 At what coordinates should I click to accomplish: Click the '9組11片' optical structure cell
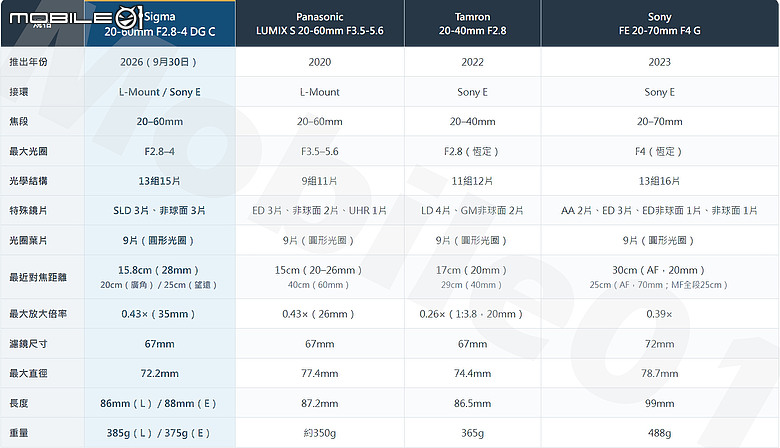click(319, 181)
